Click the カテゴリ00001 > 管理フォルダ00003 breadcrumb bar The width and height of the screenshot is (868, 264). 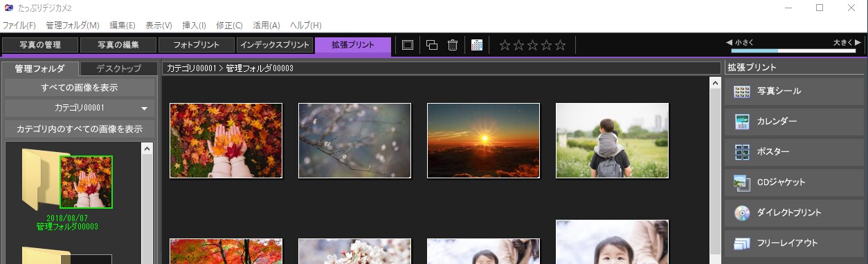click(x=441, y=68)
